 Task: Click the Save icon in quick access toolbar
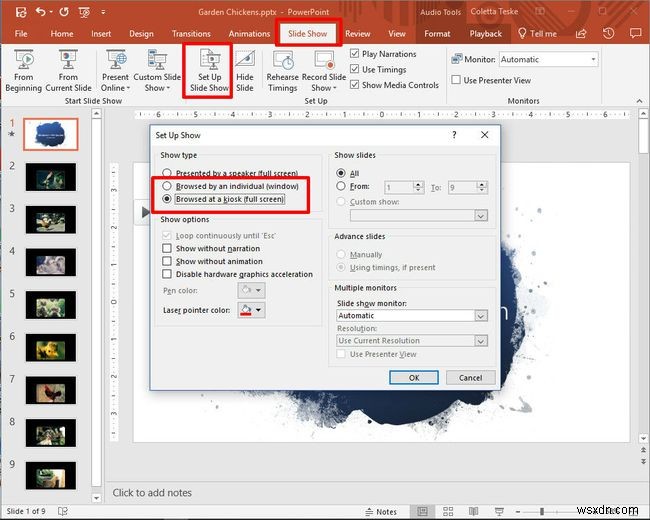pyautogui.click(x=21, y=12)
